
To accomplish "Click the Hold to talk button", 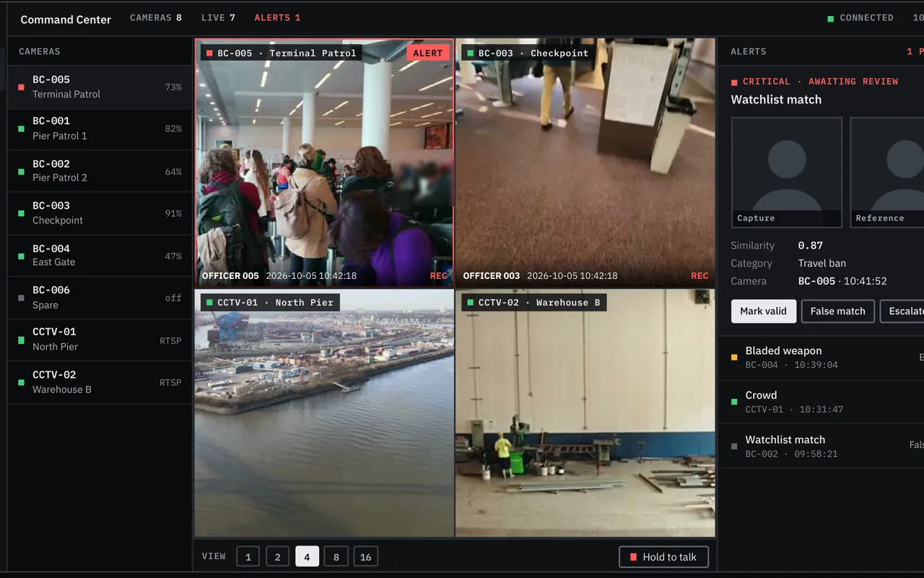I will tap(663, 557).
